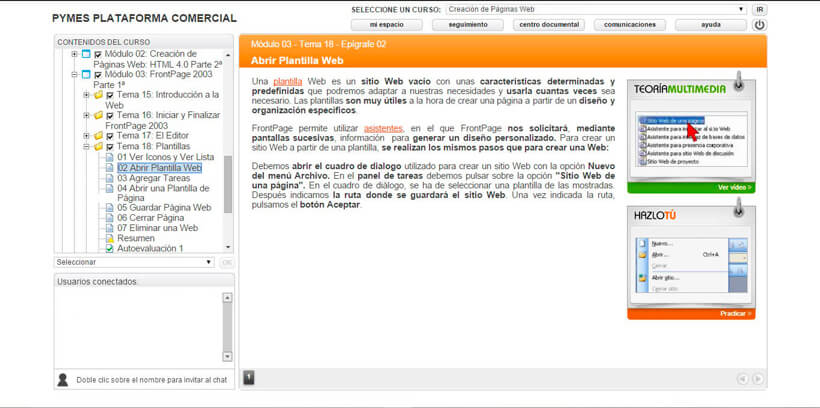820x408 pixels.
Task: Open 07 Eliminar una Web lesson
Action: [157, 228]
